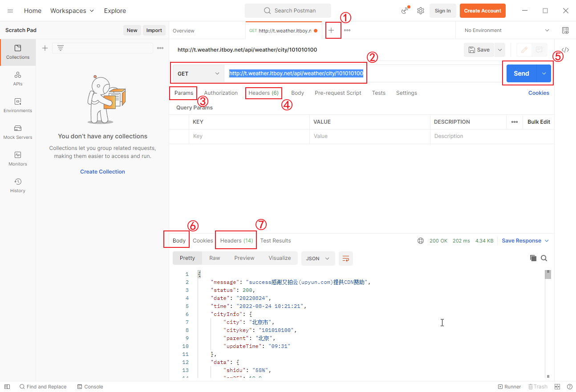This screenshot has width=576, height=392.
Task: Open Collections in the sidebar
Action: click(18, 52)
